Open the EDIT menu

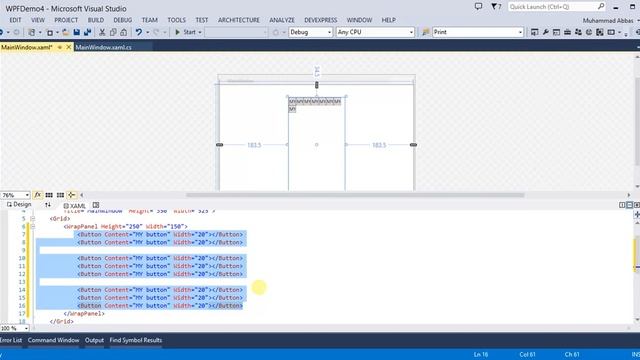pos(15,20)
